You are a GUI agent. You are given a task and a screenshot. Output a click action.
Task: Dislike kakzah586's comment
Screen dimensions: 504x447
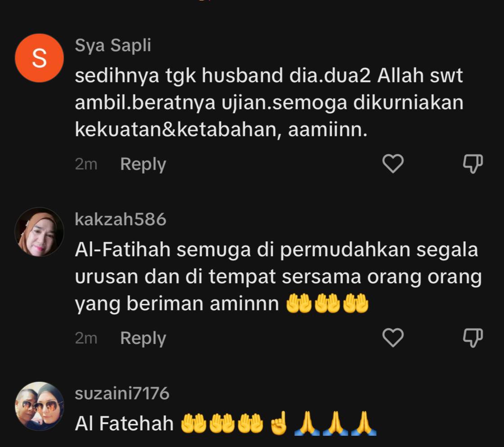tap(473, 337)
